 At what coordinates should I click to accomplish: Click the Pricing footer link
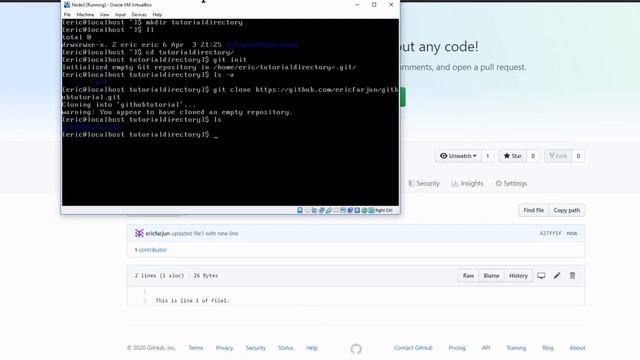[457, 348]
